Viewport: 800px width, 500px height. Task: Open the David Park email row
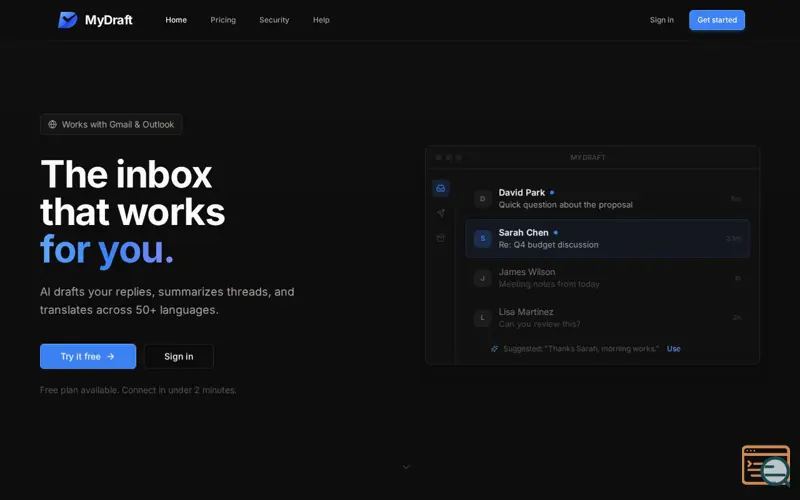pos(607,198)
